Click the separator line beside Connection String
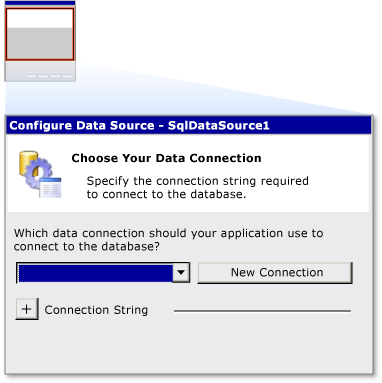The width and height of the screenshot is (382, 383). point(262,311)
